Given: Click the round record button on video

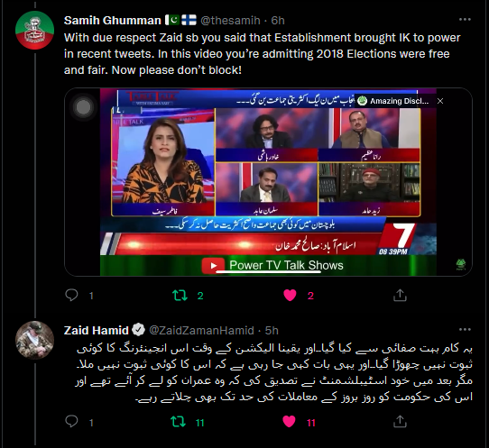Looking at the screenshot, I should tap(83, 107).
